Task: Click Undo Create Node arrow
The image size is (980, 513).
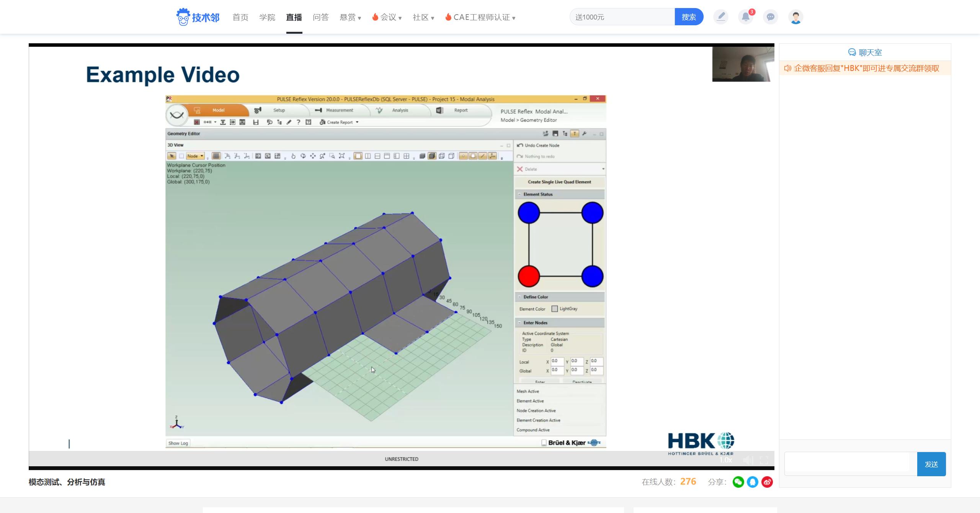Action: [520, 146]
